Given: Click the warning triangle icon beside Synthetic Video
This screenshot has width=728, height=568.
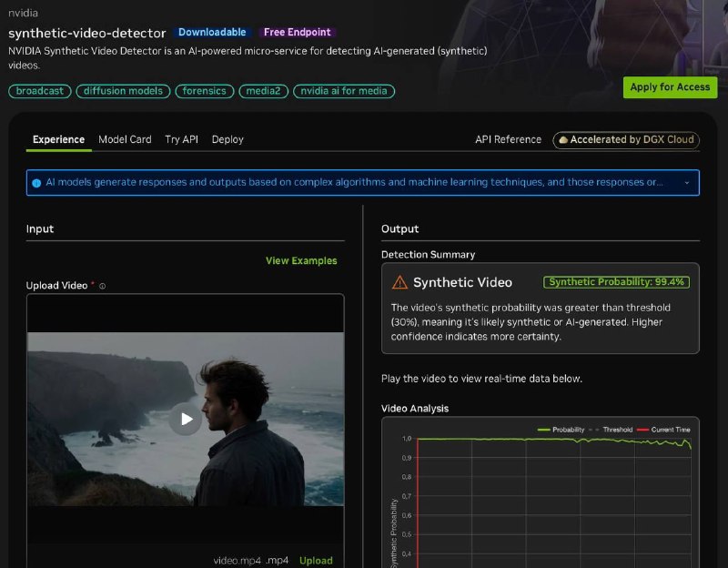Looking at the screenshot, I should tap(399, 282).
